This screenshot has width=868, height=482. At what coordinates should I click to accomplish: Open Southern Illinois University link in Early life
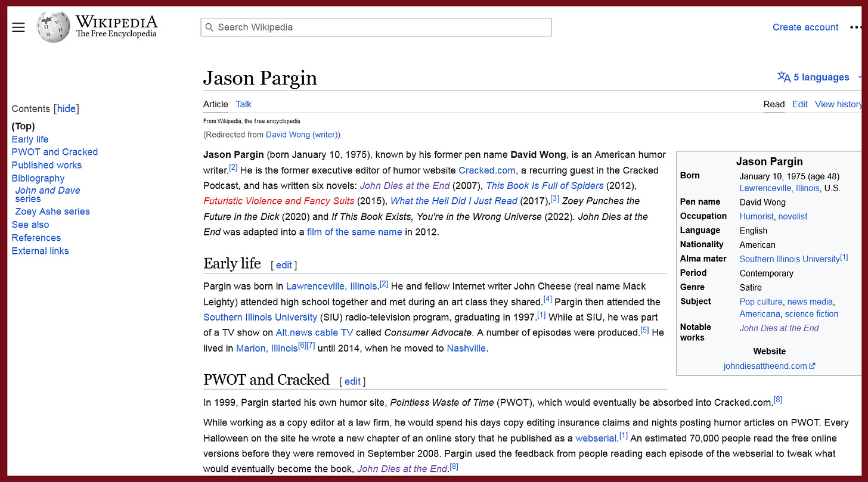coord(261,317)
